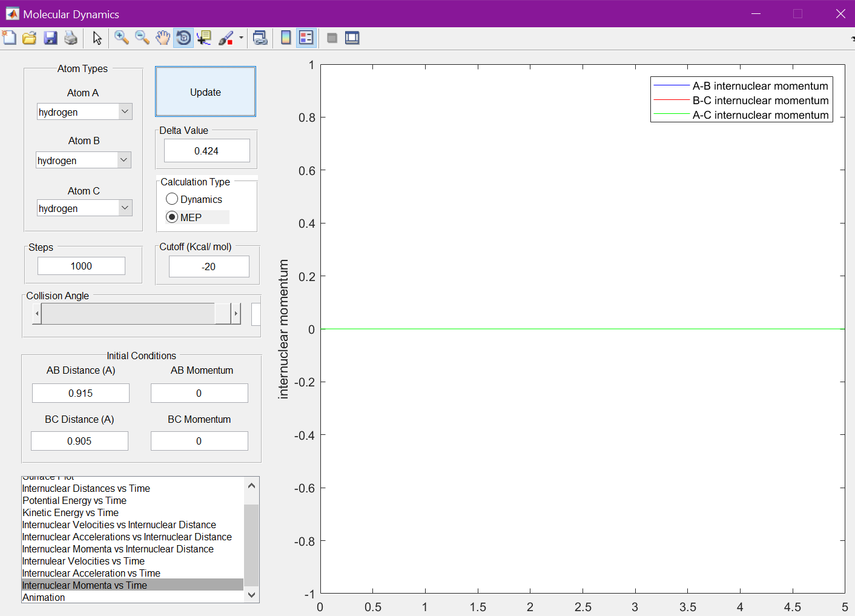Open file using the folder icon

[x=30, y=38]
